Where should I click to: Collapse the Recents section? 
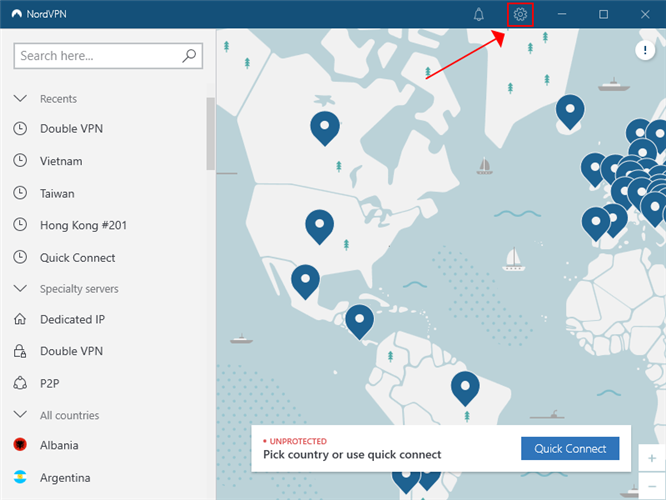pos(20,99)
